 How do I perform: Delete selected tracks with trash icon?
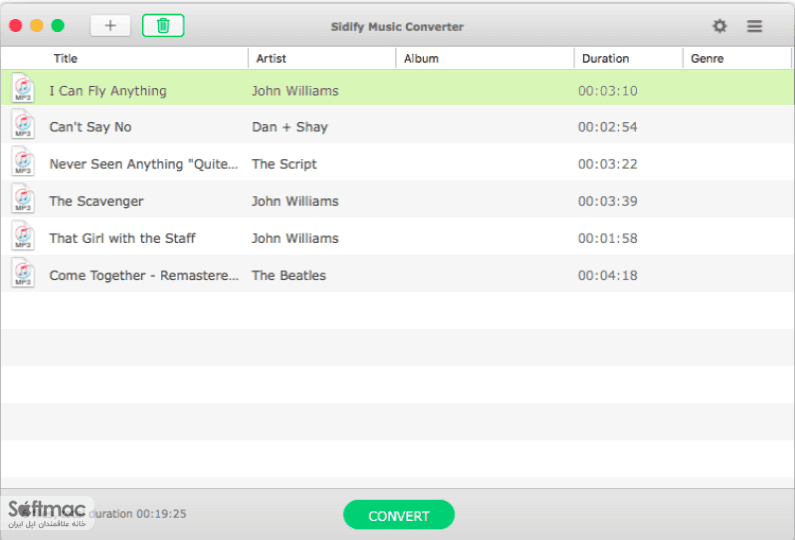pyautogui.click(x=163, y=25)
